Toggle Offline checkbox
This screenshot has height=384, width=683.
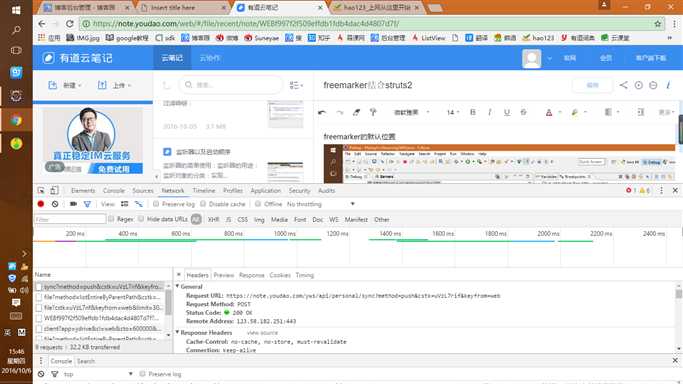pyautogui.click(x=258, y=204)
